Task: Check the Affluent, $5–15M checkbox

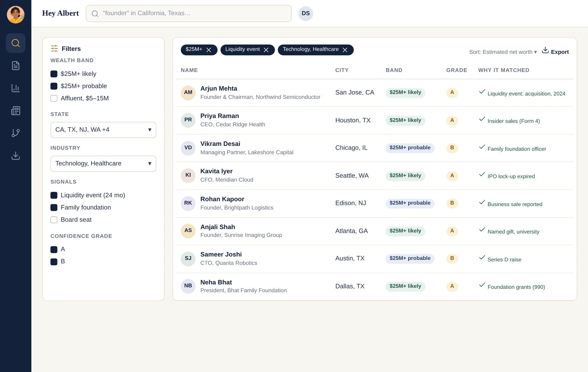Action: tap(54, 98)
